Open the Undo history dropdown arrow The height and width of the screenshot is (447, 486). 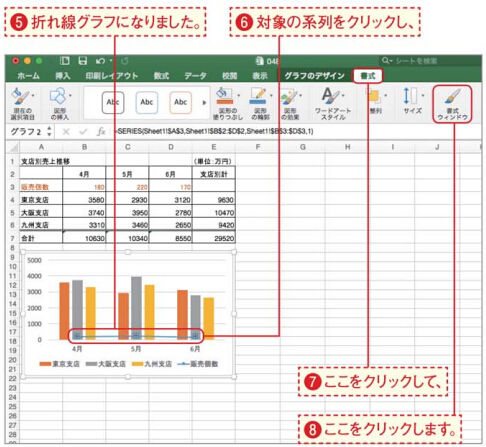[111, 61]
